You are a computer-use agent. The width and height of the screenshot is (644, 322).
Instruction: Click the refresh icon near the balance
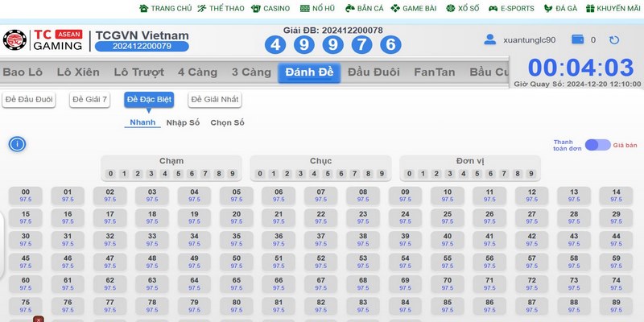(614, 39)
